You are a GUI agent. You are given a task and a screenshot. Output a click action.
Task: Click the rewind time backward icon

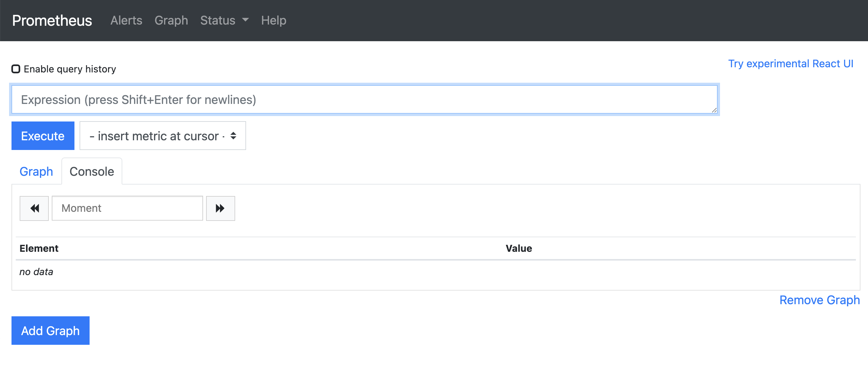pyautogui.click(x=34, y=208)
